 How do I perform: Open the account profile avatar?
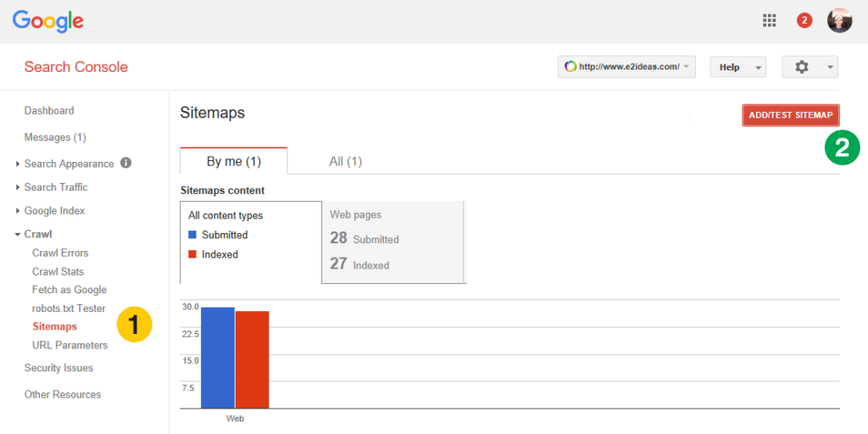click(839, 21)
